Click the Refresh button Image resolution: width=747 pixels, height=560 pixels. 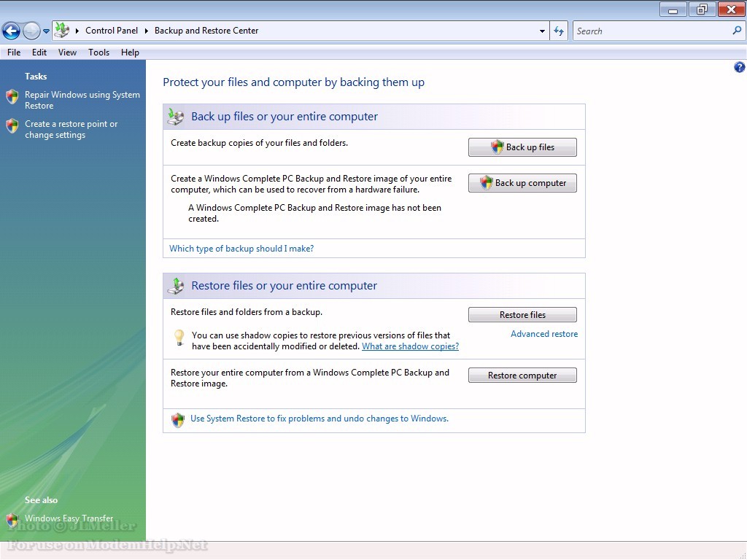[x=559, y=31]
